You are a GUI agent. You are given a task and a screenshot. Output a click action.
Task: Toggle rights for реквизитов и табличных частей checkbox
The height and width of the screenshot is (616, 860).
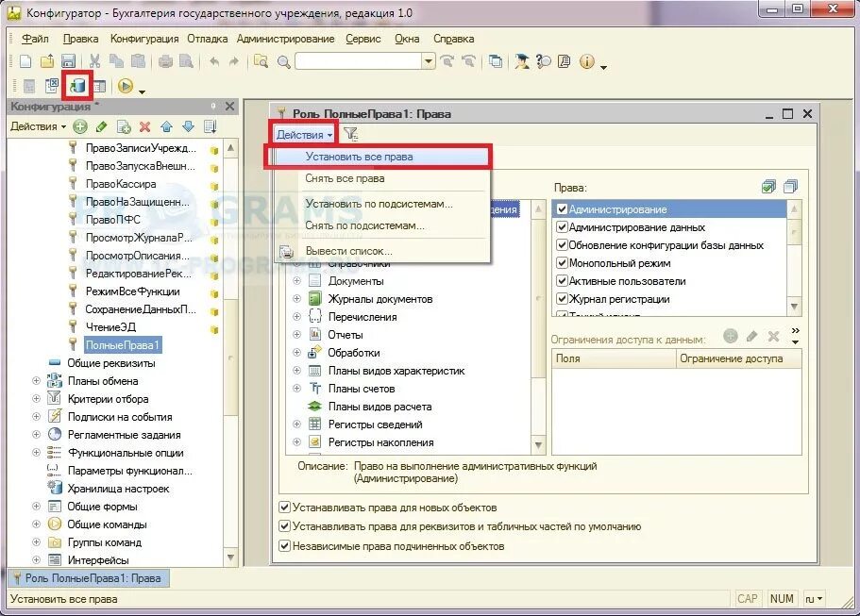284,526
